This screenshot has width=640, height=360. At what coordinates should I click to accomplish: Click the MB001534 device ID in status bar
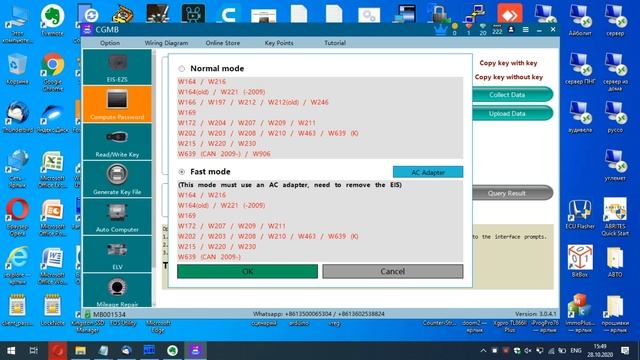(109, 314)
